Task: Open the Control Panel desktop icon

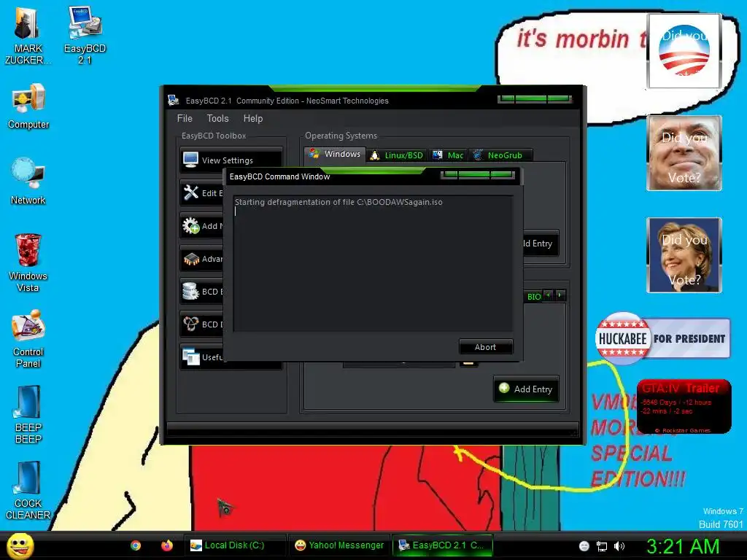Action: [x=28, y=339]
